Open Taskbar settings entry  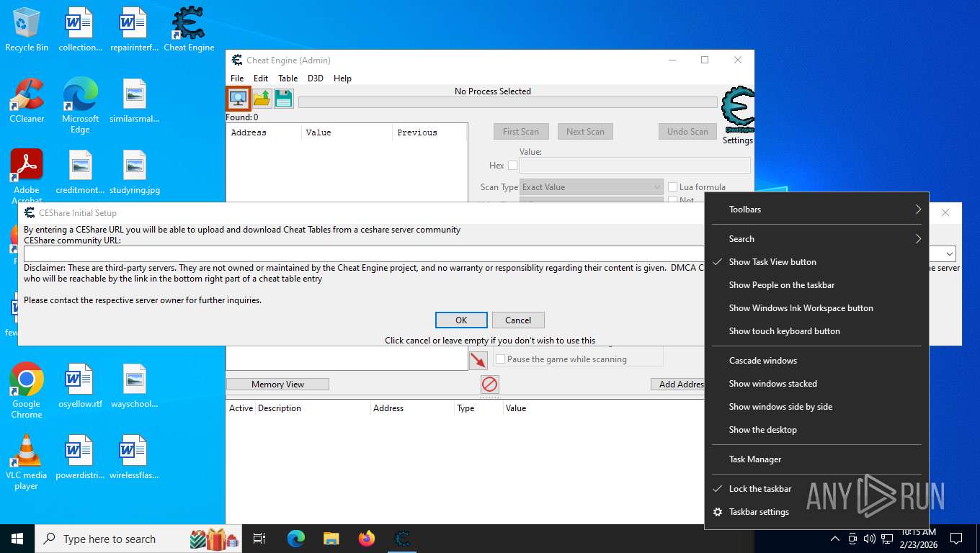click(816, 512)
